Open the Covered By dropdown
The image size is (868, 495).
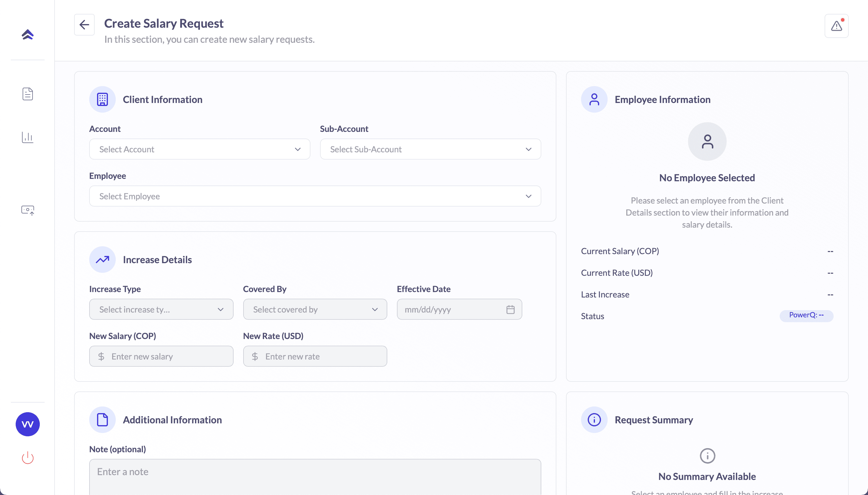click(315, 310)
